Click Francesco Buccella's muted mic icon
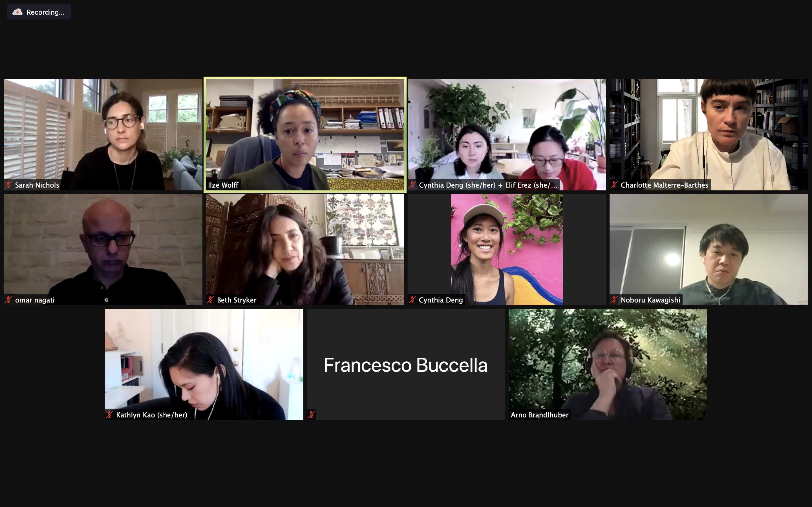Image resolution: width=812 pixels, height=507 pixels. pos(311,415)
